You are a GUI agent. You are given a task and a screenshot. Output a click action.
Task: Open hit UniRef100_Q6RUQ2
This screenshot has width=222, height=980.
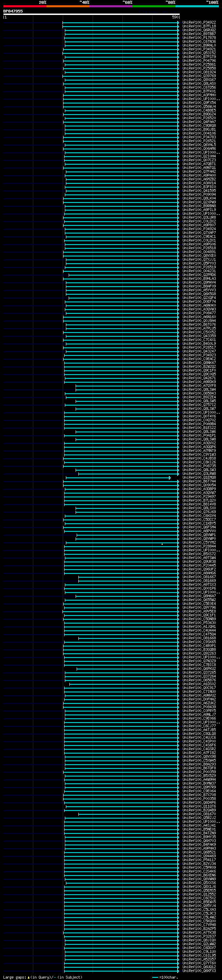[x=199, y=30]
